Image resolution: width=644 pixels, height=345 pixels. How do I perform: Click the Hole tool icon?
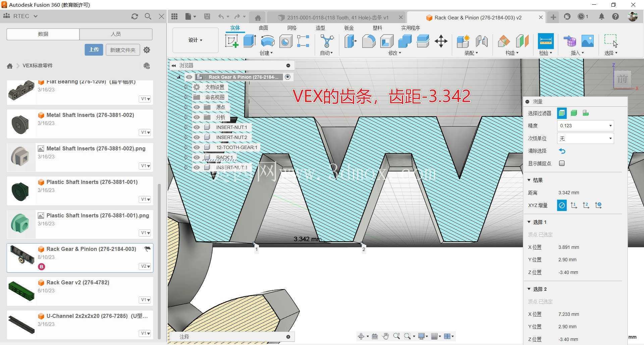(286, 41)
